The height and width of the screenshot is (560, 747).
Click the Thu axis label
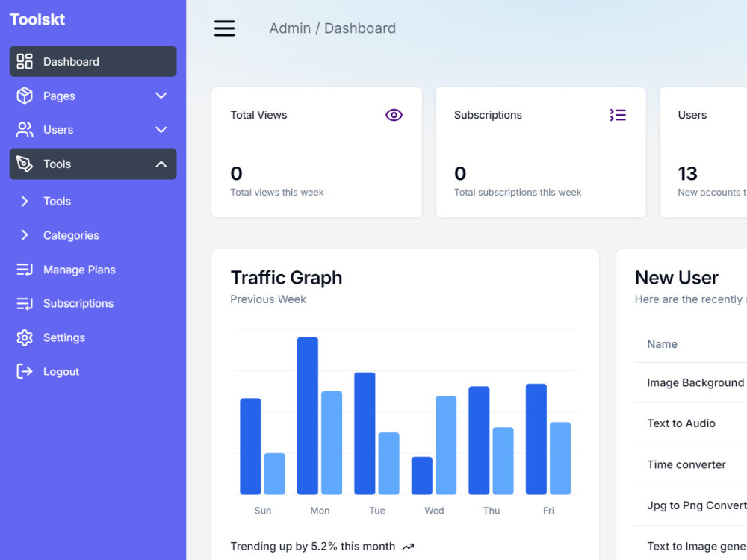tap(492, 511)
